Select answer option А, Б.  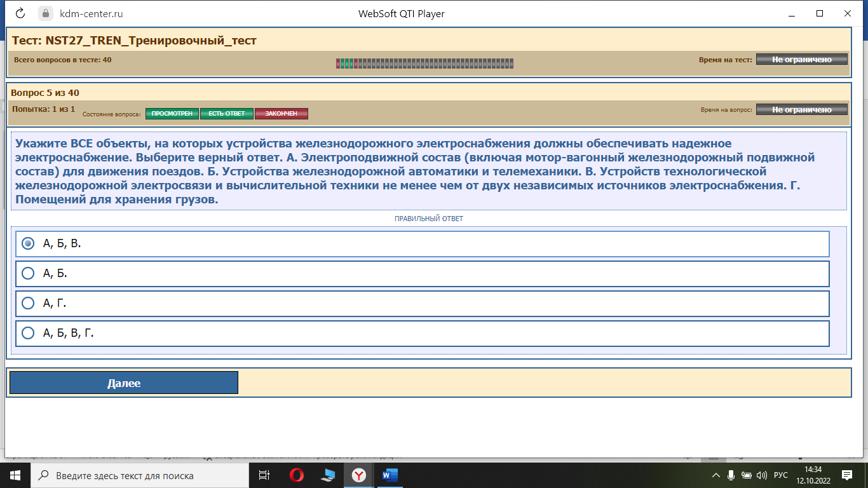(x=423, y=274)
